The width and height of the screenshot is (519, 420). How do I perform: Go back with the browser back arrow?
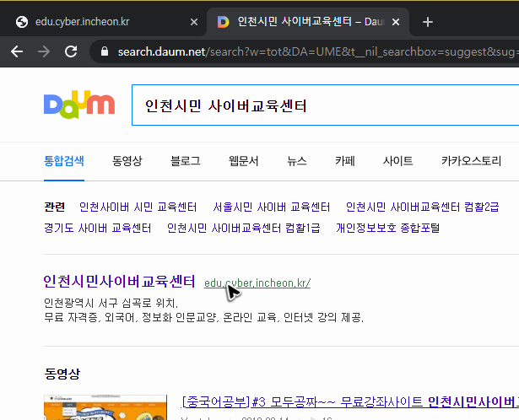click(17, 51)
